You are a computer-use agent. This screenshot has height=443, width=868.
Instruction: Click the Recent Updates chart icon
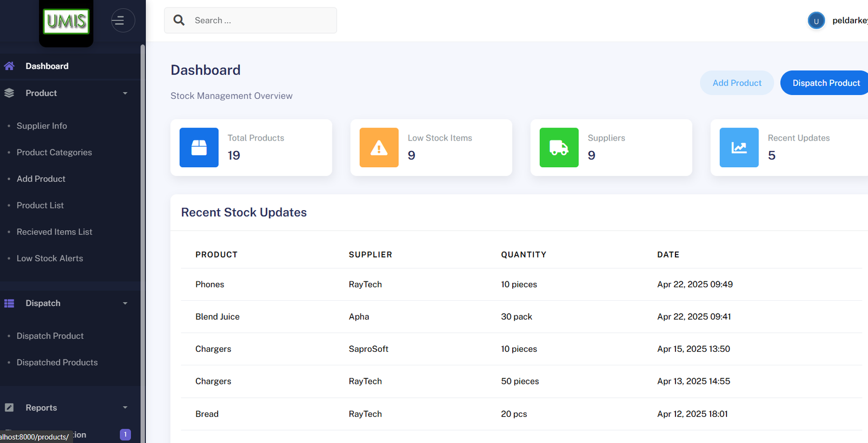[739, 148]
